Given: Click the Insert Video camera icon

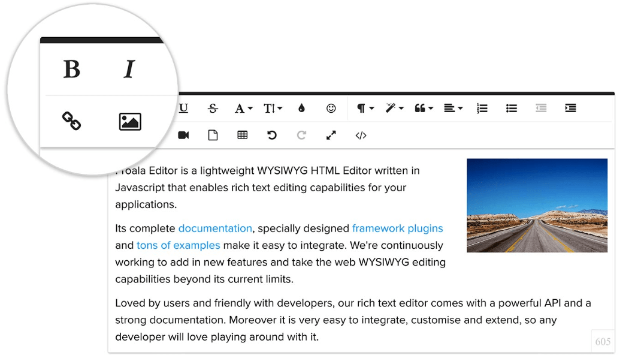Looking at the screenshot, I should pyautogui.click(x=183, y=136).
